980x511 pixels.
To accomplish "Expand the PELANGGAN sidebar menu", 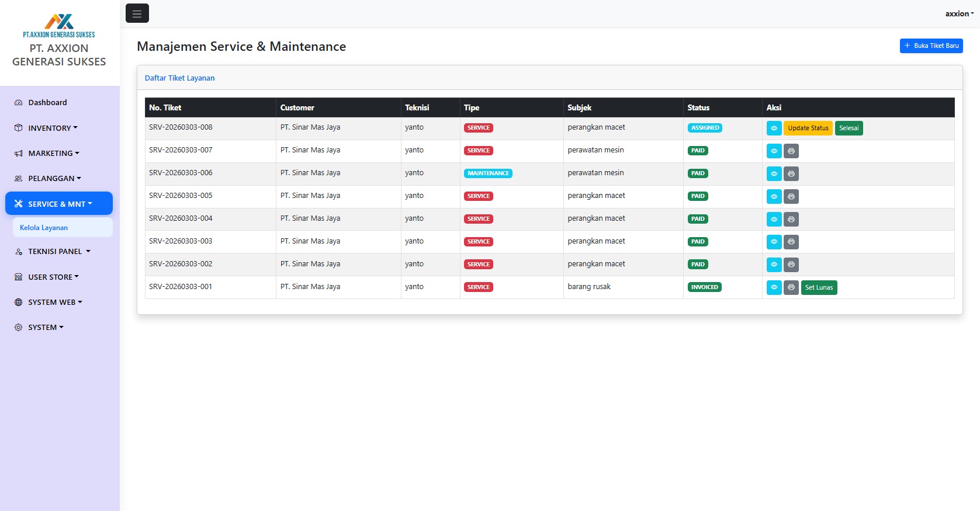I will click(59, 178).
